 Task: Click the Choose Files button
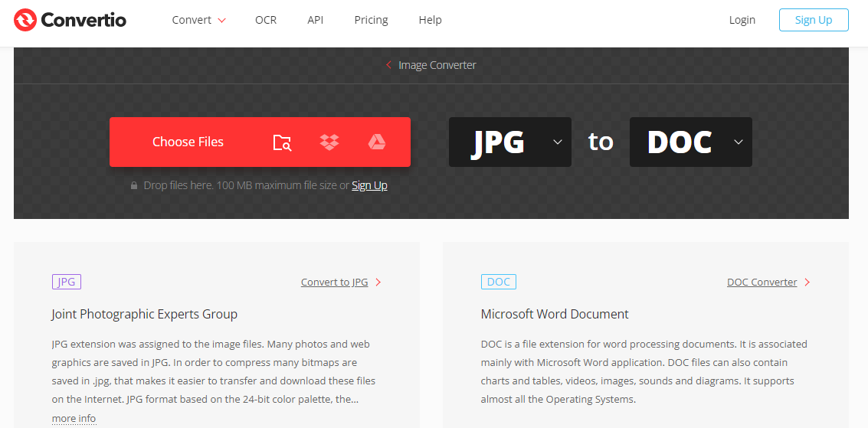(x=188, y=142)
